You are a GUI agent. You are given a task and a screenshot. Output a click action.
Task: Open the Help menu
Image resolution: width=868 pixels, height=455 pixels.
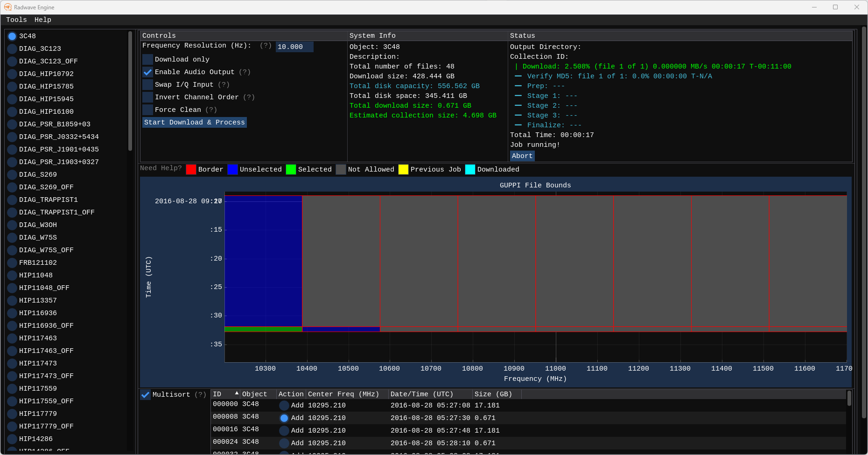43,20
